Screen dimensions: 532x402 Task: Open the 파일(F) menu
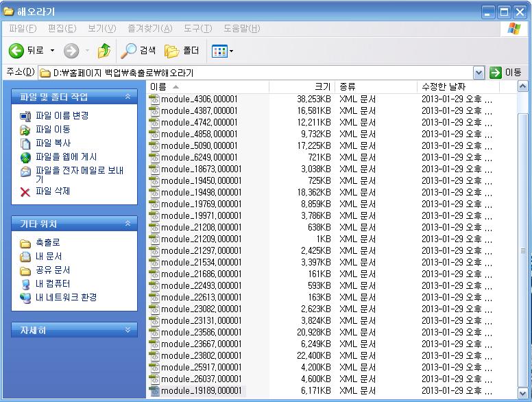tap(22, 28)
